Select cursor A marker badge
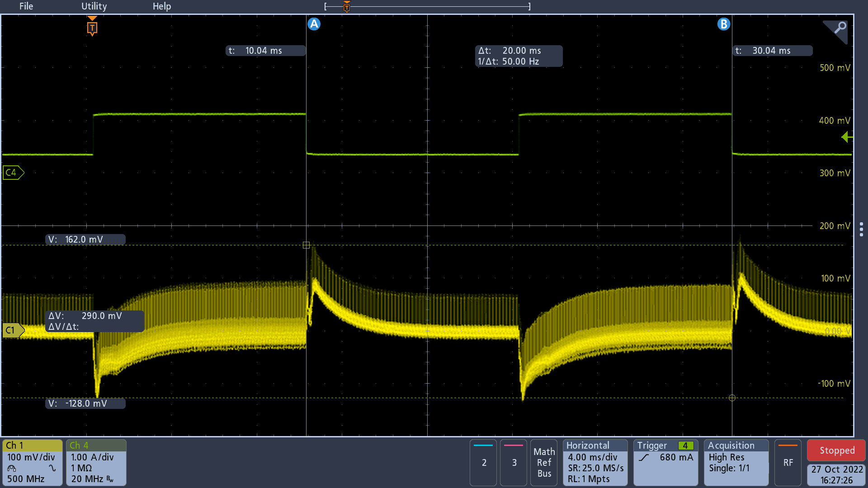This screenshot has width=868, height=488. [x=314, y=24]
